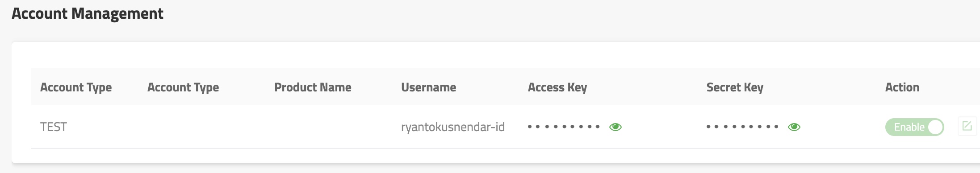Open the edit icon in Action column
The width and height of the screenshot is (980, 173).
click(x=967, y=126)
